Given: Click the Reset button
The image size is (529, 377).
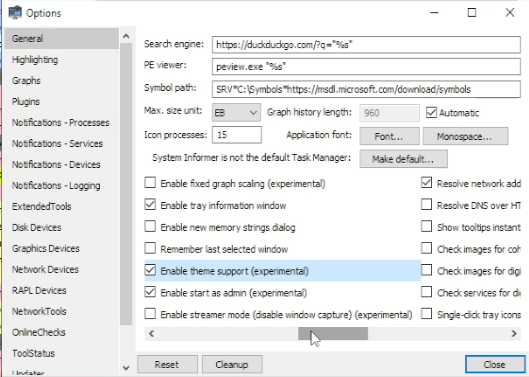Looking at the screenshot, I should pos(167,365).
